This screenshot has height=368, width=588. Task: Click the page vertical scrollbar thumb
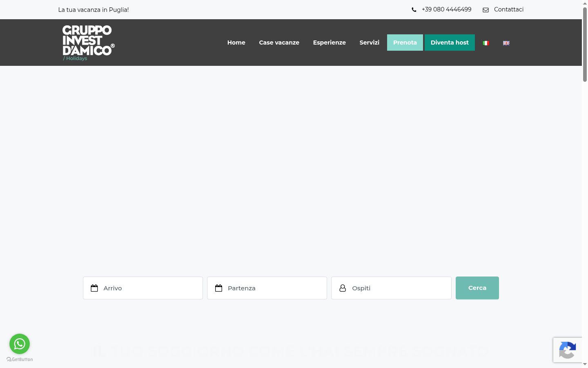pyautogui.click(x=585, y=44)
